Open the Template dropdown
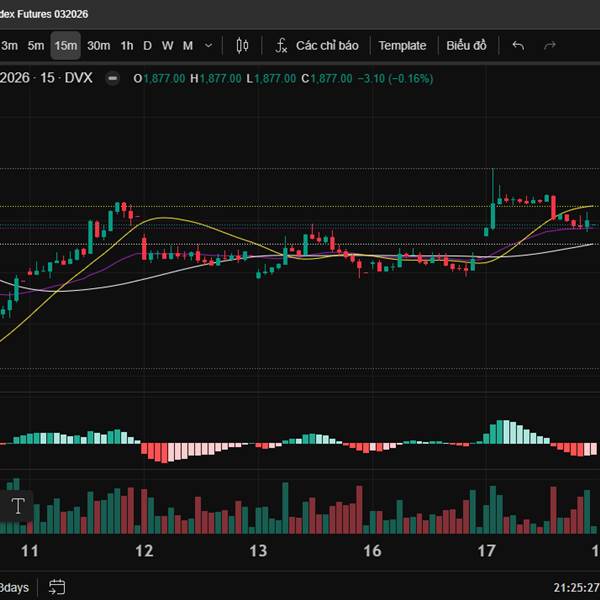The height and width of the screenshot is (600, 600). point(402,45)
